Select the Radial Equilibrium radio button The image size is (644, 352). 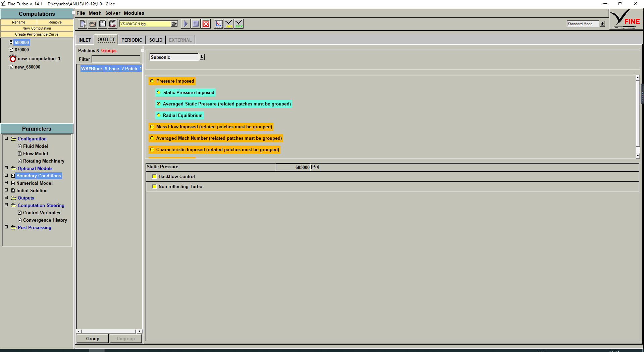click(159, 115)
